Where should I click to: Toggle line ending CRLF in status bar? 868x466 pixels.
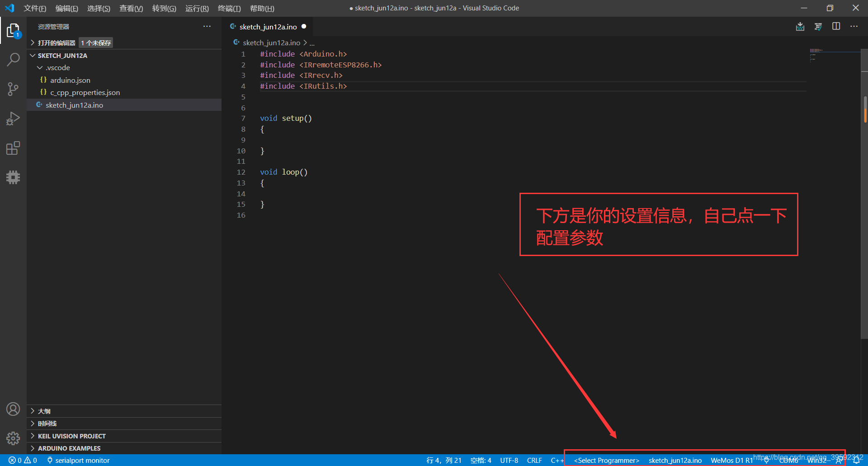pos(534,460)
